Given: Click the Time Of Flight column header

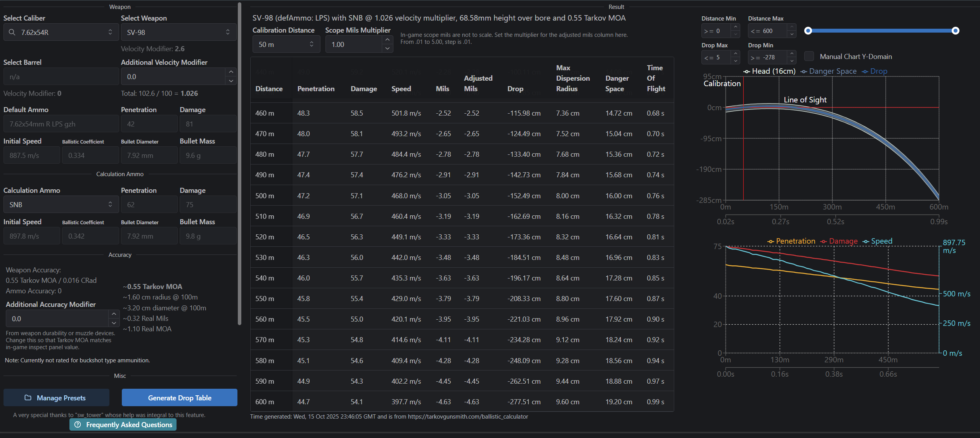Looking at the screenshot, I should coord(656,78).
